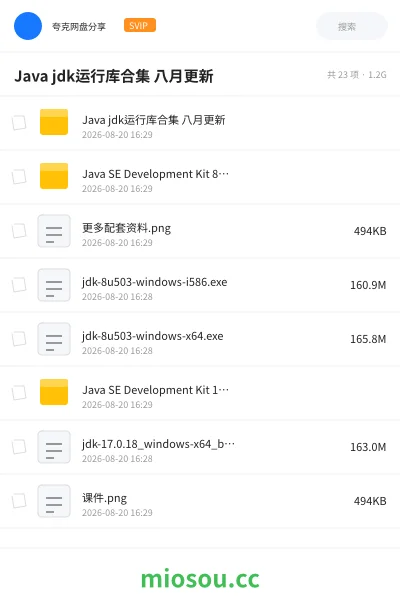Select checkbox for jdk-8u503-windows-i586.exe
Image resolution: width=400 pixels, height=600 pixels.
click(19, 285)
